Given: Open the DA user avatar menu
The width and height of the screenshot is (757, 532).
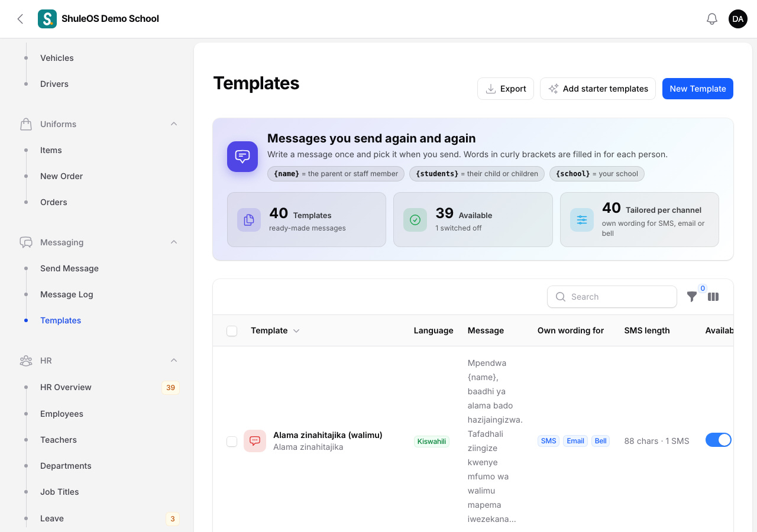Looking at the screenshot, I should tap(738, 19).
